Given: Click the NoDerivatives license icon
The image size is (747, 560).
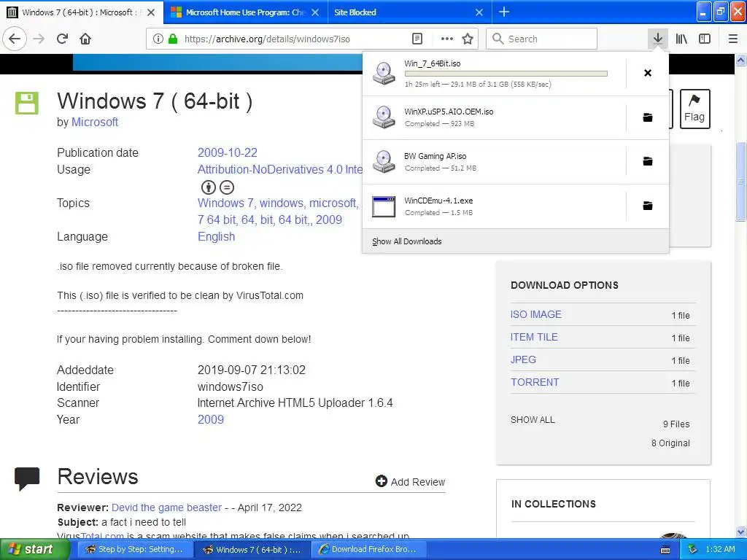Looking at the screenshot, I should pos(227,187).
